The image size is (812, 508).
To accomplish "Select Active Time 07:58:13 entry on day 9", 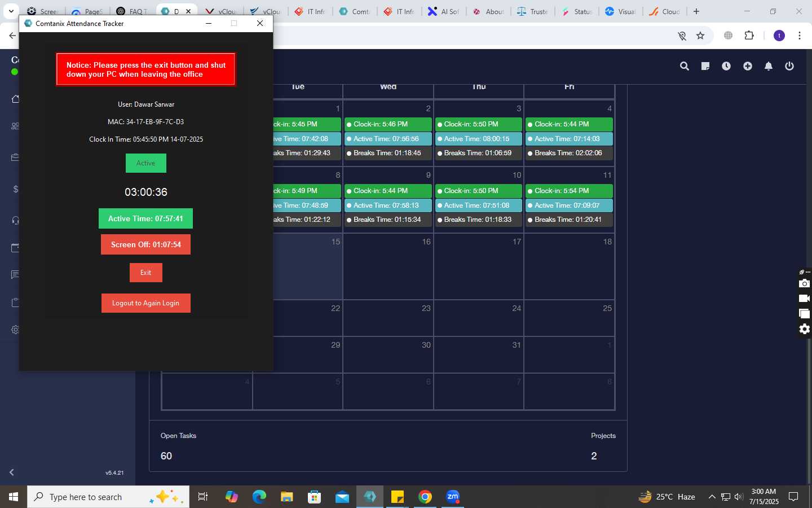I will [388, 205].
